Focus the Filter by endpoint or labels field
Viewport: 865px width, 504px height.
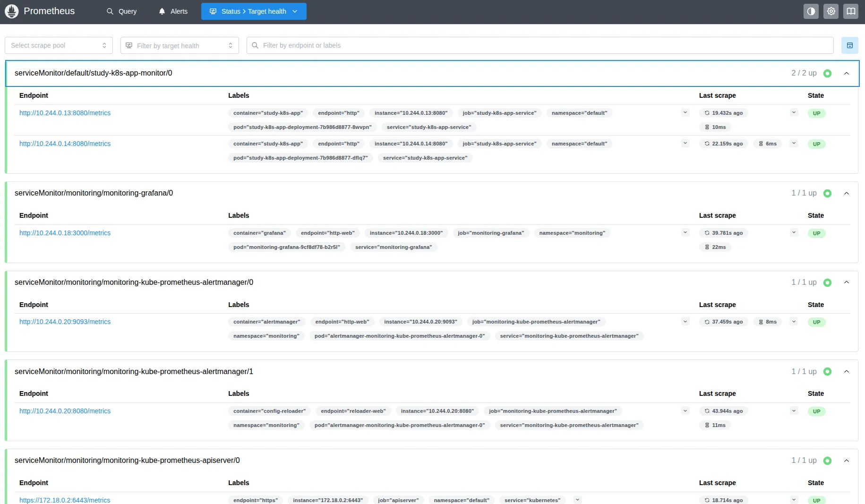tap(540, 45)
